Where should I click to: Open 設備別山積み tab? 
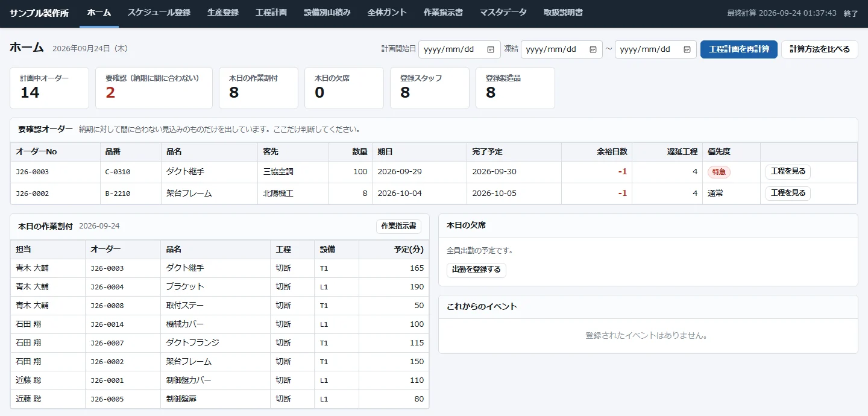click(x=327, y=13)
